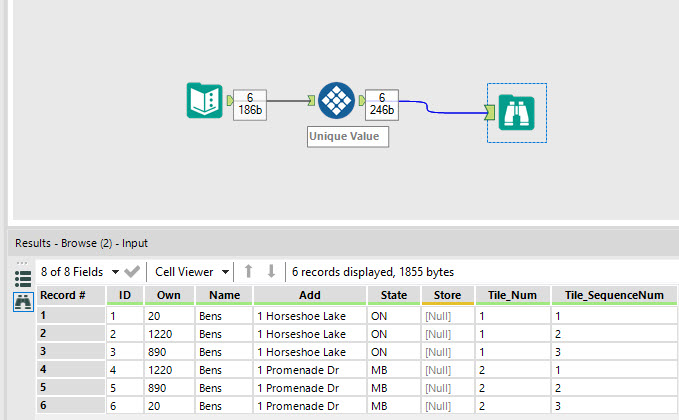Select the Record # column header
This screenshot has height=420, width=679.
point(70,295)
